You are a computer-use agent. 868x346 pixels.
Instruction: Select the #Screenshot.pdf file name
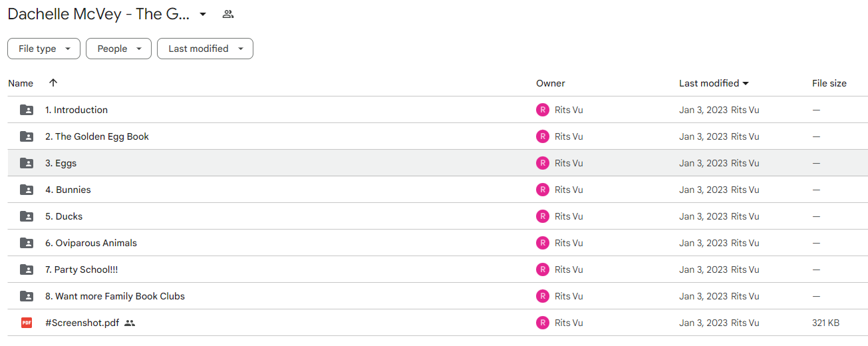[82, 323]
